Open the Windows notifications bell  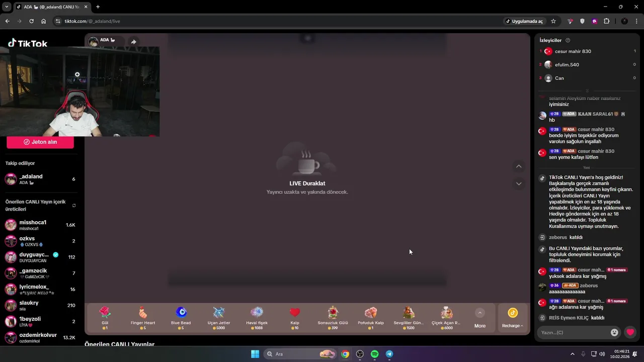[635, 354]
